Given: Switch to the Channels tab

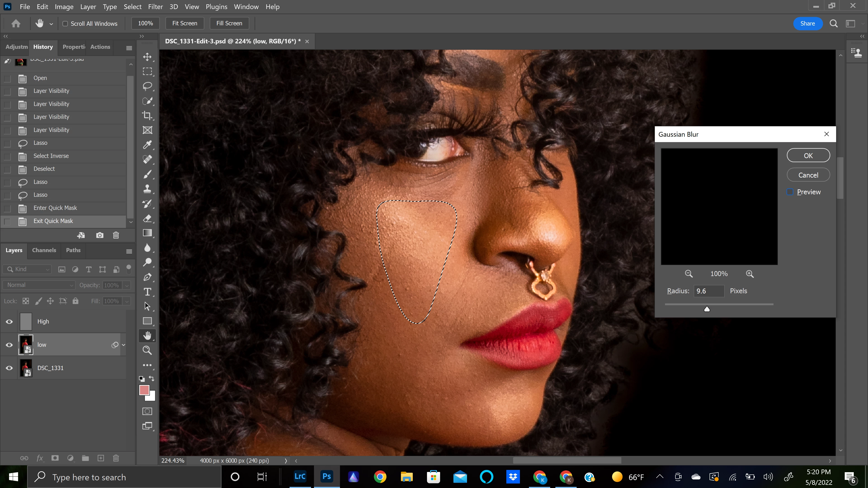Looking at the screenshot, I should pyautogui.click(x=44, y=250).
